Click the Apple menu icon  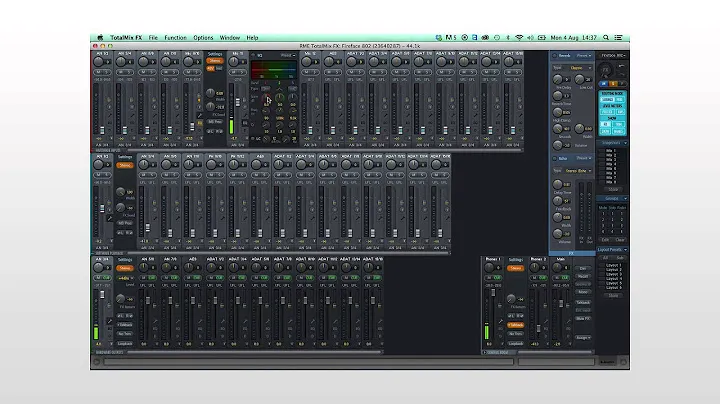(x=100, y=37)
